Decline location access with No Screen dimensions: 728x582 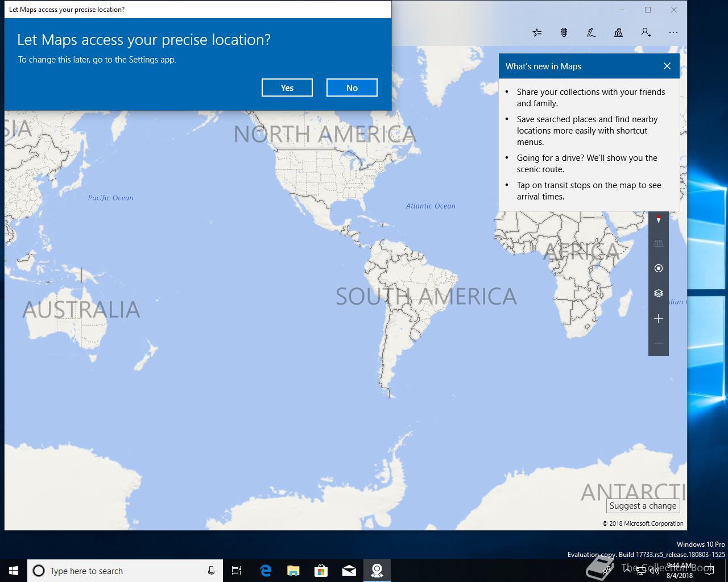click(352, 88)
